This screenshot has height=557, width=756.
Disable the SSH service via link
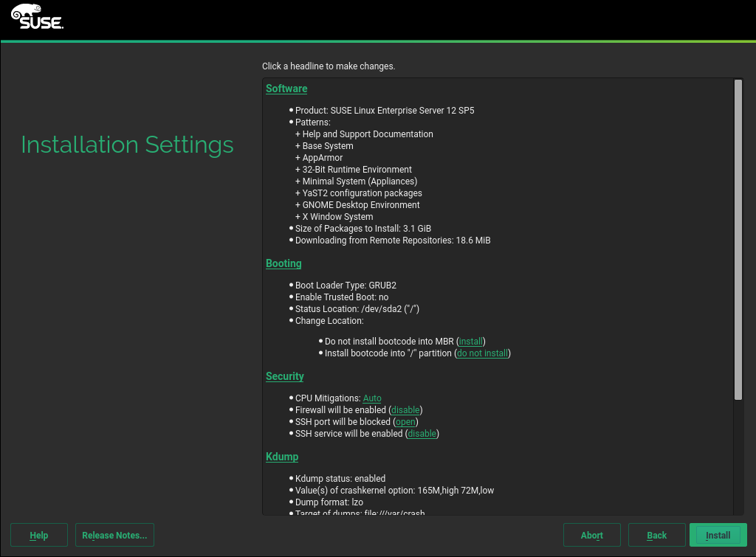(x=422, y=434)
